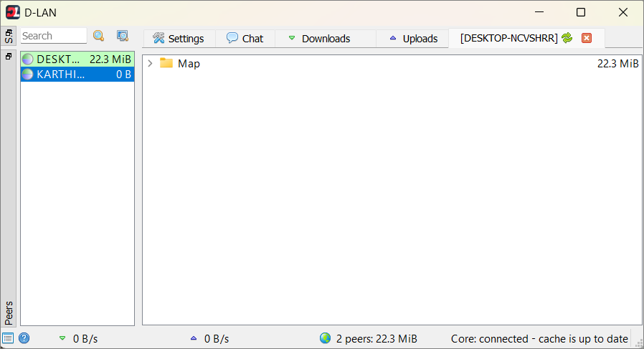Screen dimensions: 644x349
Task: Click the Map folder icon
Action: [166, 63]
